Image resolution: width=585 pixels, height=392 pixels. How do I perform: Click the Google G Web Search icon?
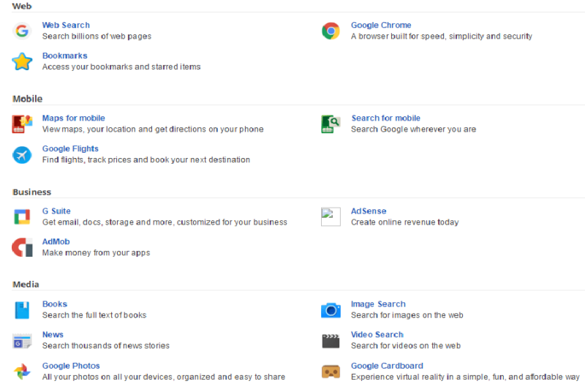click(x=22, y=31)
